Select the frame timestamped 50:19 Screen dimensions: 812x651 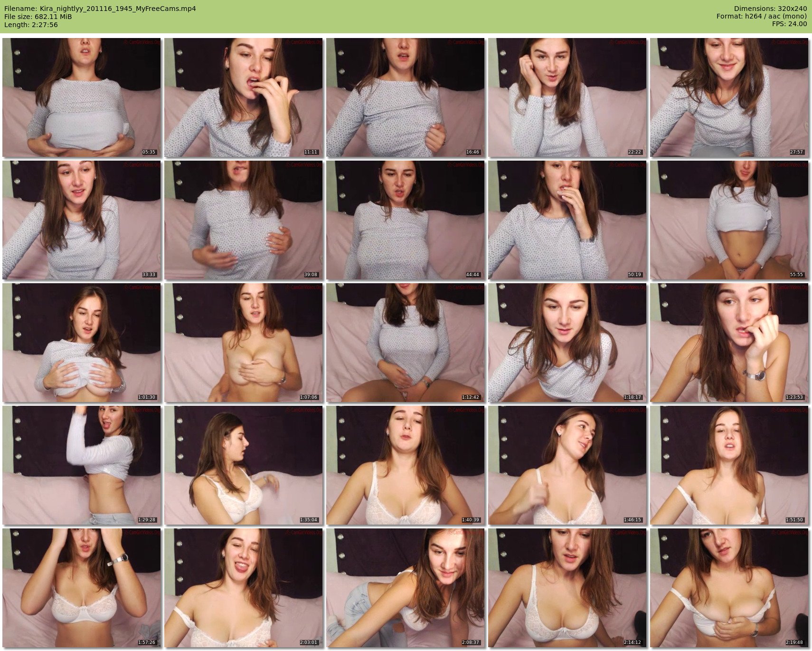point(567,220)
